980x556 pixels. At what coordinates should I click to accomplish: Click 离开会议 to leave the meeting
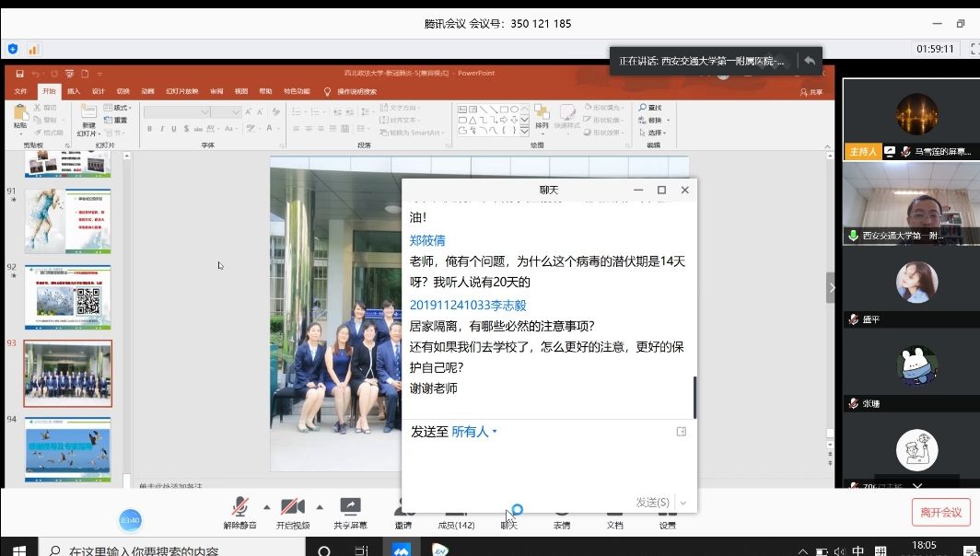[x=939, y=513]
